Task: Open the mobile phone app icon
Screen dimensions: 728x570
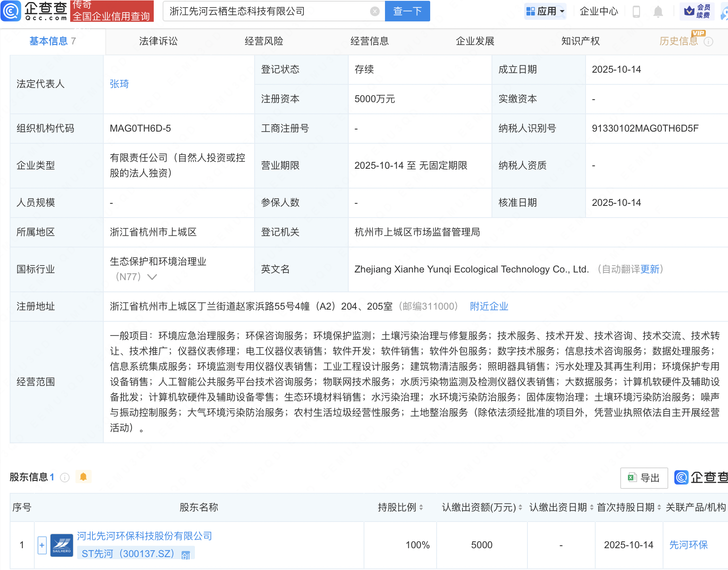Action: [x=636, y=11]
